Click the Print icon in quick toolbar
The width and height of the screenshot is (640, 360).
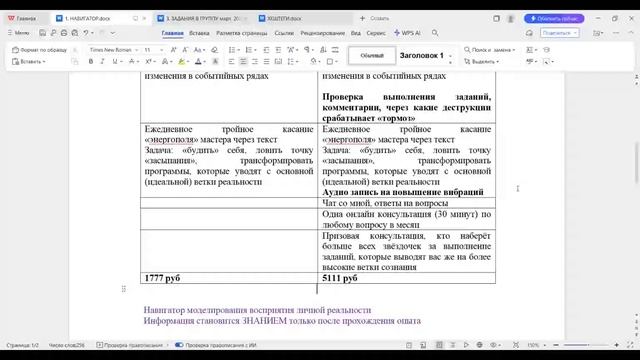tap(64, 33)
